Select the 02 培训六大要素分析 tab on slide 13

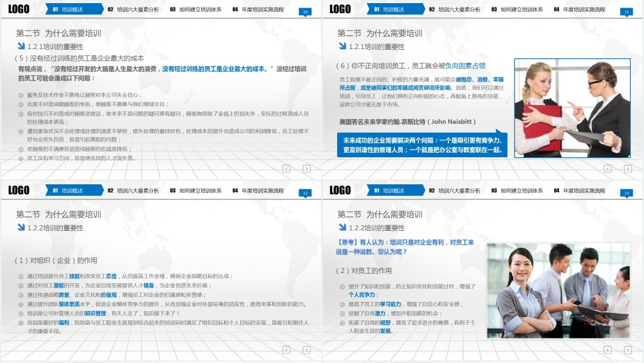[x=455, y=191]
